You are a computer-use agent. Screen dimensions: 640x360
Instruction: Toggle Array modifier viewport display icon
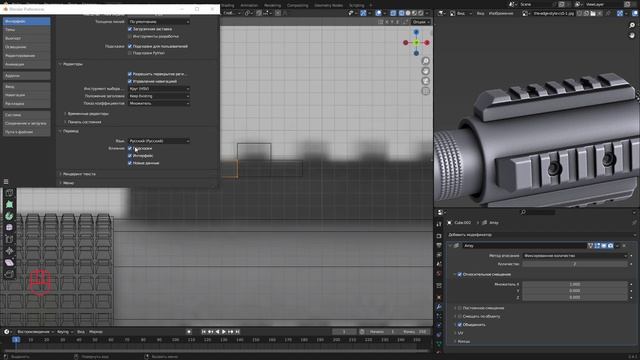604,246
